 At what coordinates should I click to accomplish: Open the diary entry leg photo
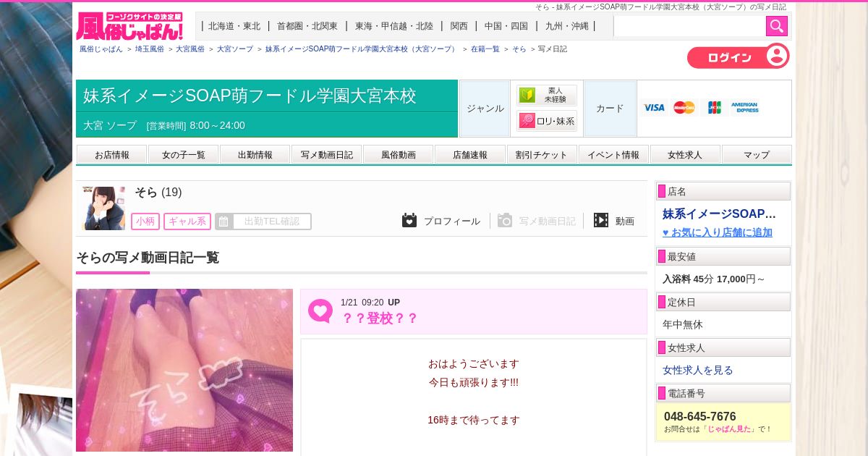(x=184, y=370)
